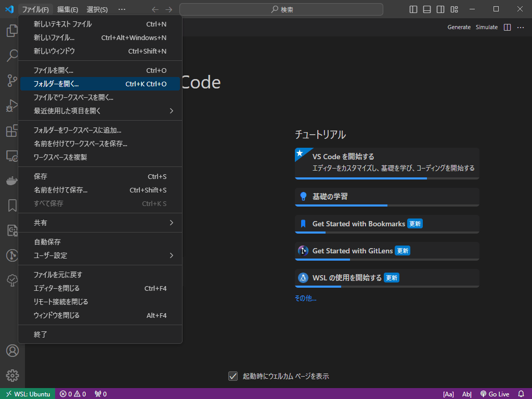The height and width of the screenshot is (399, 532).
Task: Expand the 共有 submenu
Action: [100, 223]
